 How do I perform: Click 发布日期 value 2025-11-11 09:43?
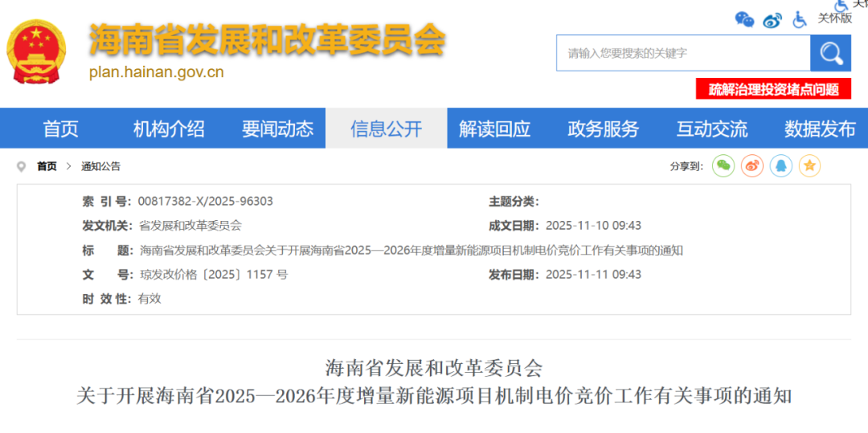tap(593, 274)
